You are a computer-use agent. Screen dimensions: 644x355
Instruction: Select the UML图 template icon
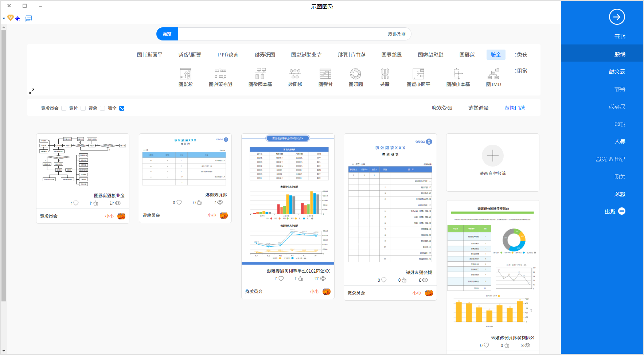pos(493,74)
